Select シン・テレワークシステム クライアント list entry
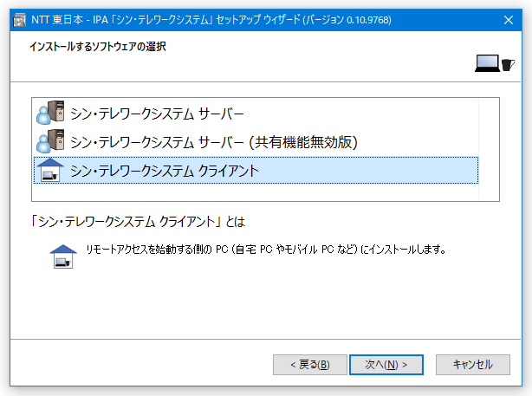 (256, 171)
